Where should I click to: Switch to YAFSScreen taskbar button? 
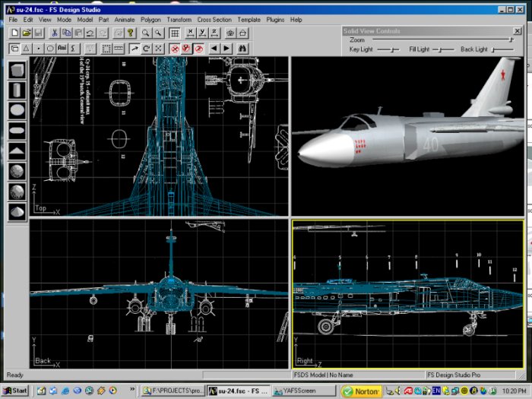[304, 391]
